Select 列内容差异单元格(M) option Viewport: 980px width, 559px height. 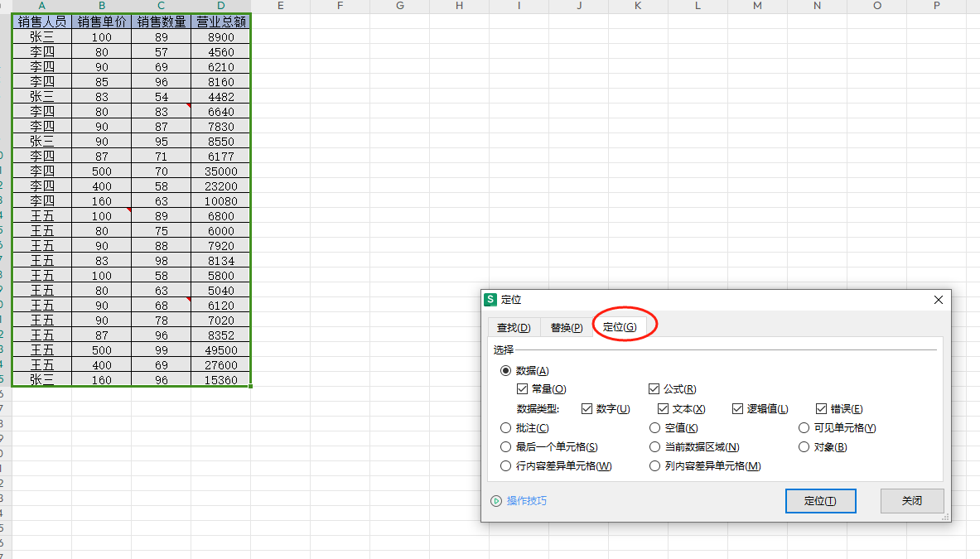coord(654,466)
